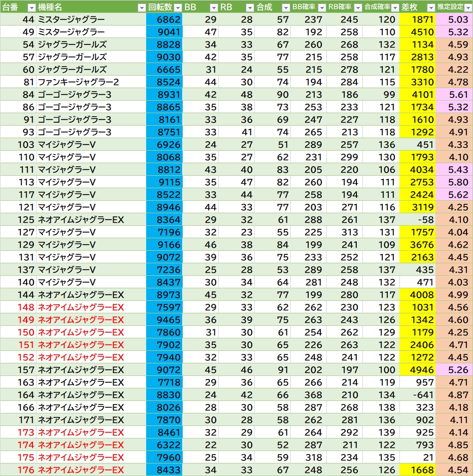
Task: Select the ファンキージャグラー2 cell
Action: point(91,82)
